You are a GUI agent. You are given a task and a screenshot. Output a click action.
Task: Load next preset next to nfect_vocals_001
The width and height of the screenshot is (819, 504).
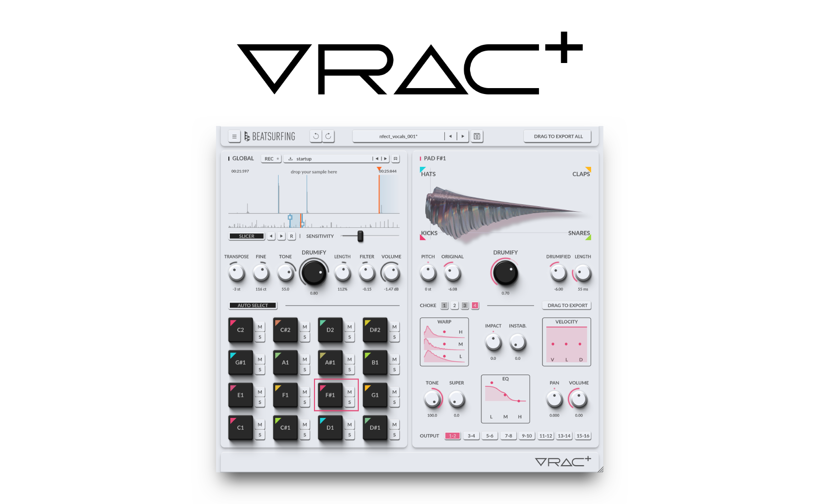pyautogui.click(x=463, y=136)
